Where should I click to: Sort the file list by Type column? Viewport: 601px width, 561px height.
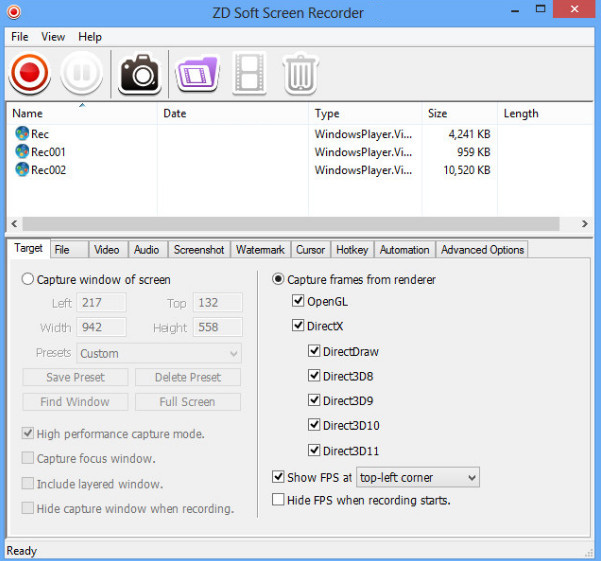(x=365, y=113)
